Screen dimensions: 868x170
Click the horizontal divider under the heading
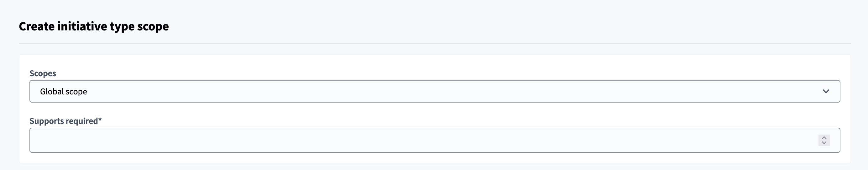coord(435,44)
